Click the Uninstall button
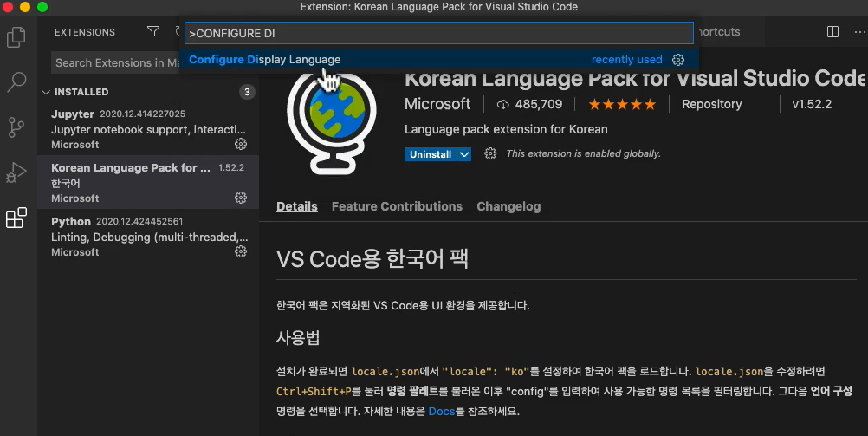Screen dimensions: 868x436 click(431, 154)
